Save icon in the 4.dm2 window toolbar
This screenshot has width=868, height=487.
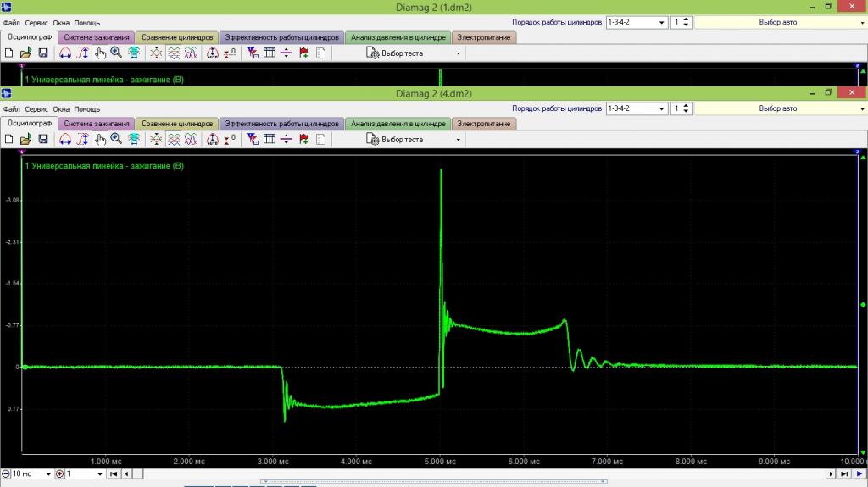(x=43, y=140)
